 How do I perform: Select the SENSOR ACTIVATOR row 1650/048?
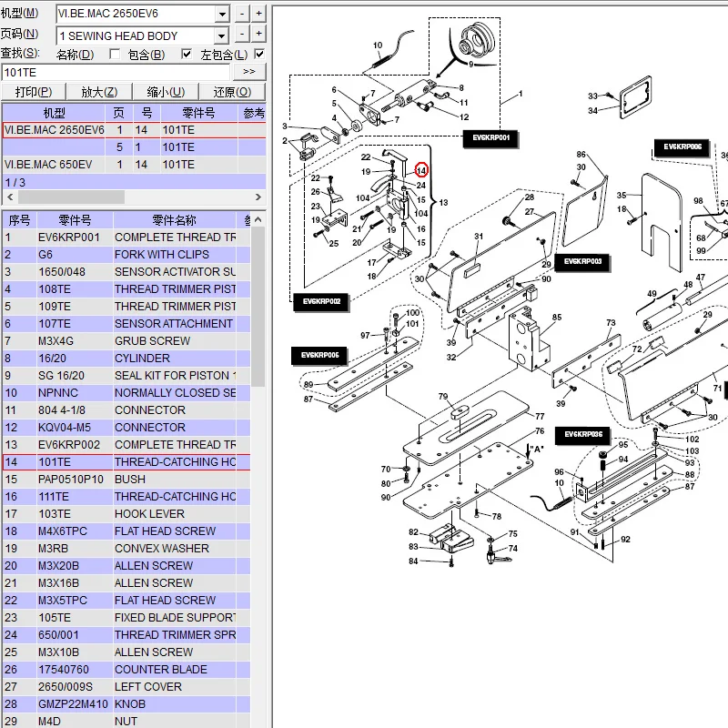pos(126,271)
